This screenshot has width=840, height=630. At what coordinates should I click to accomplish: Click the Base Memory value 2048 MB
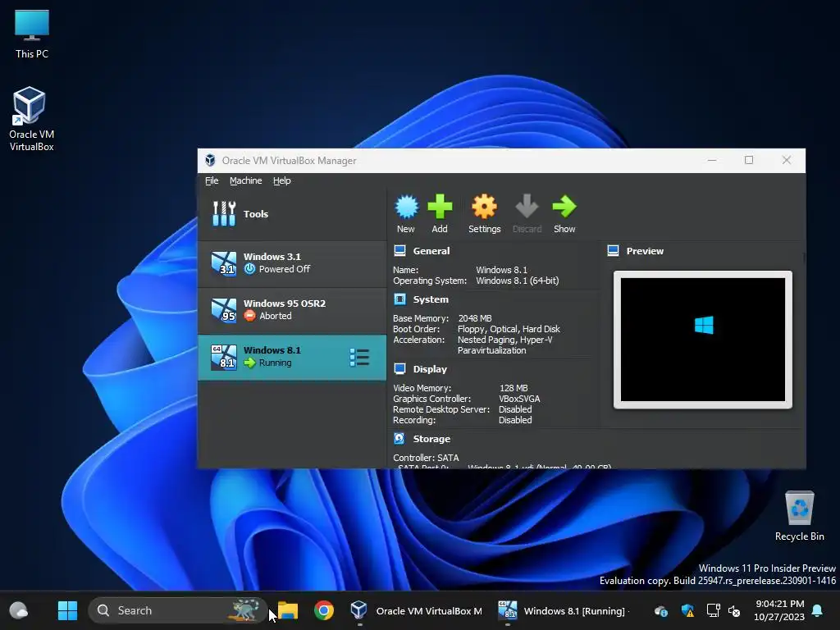475,318
